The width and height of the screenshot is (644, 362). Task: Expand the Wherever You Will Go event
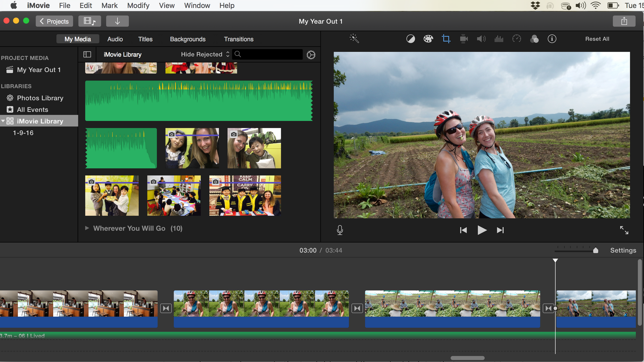(87, 228)
